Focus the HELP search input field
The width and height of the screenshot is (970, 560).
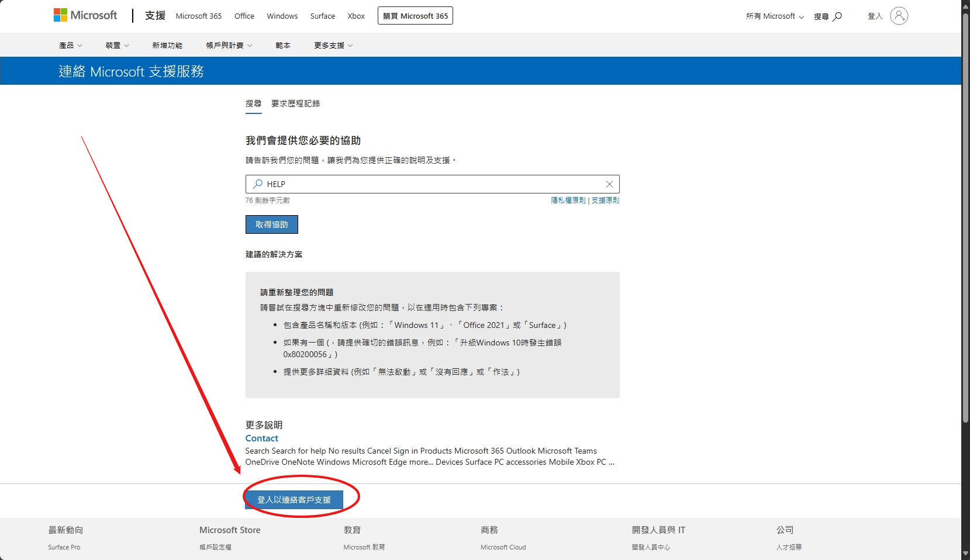pos(433,184)
